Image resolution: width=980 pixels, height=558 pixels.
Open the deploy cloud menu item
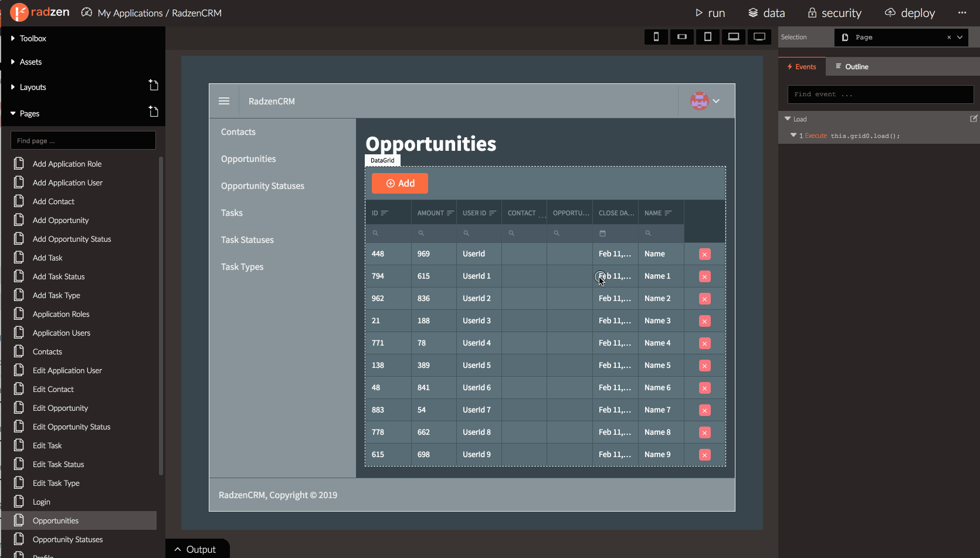(x=910, y=13)
